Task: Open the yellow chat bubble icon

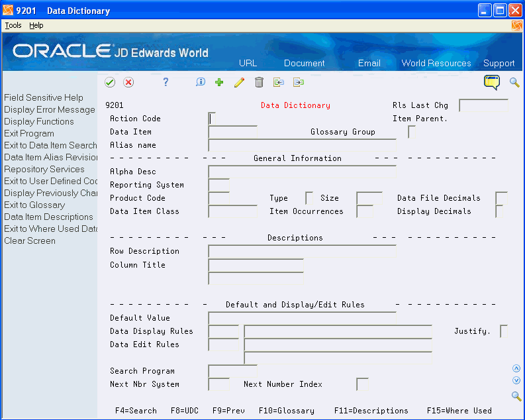Action: pyautogui.click(x=491, y=82)
